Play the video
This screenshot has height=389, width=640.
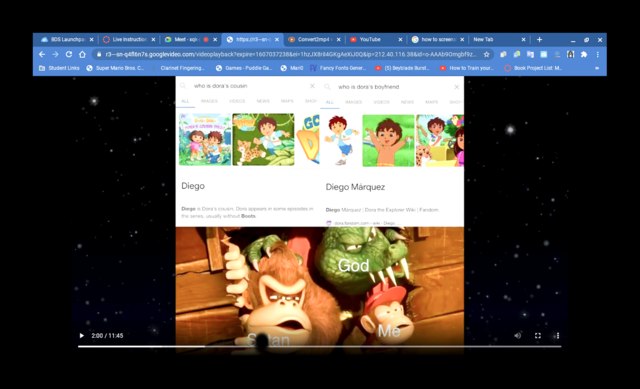pos(82,336)
